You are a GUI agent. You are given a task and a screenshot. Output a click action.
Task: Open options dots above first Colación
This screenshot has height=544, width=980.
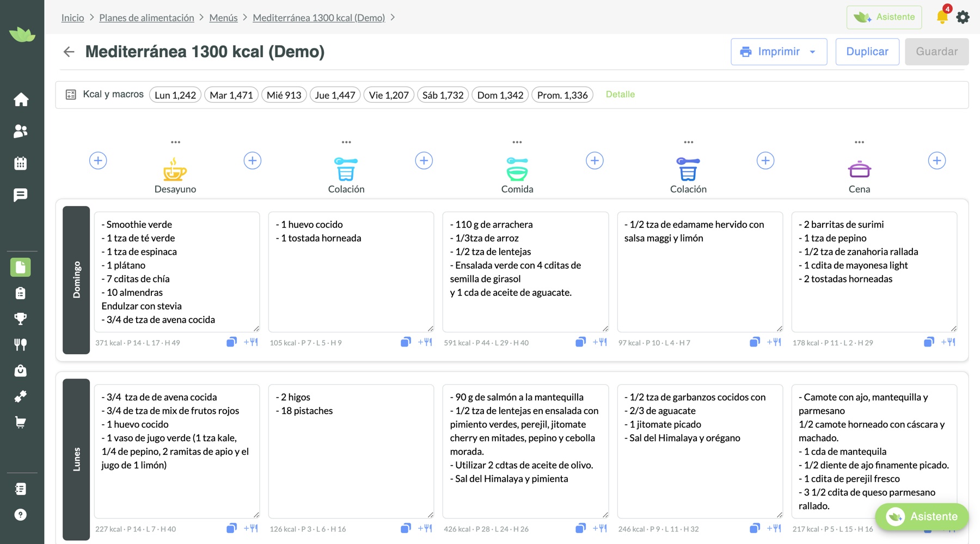(x=346, y=142)
